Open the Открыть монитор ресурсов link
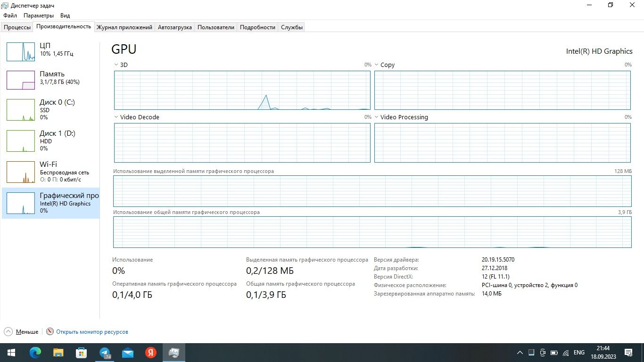This screenshot has width=644, height=362. pos(92,332)
